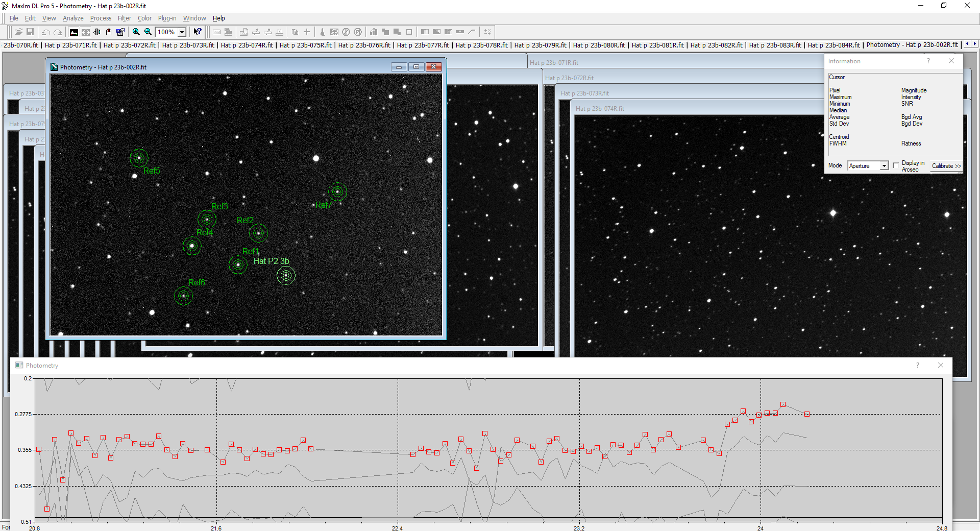The height and width of the screenshot is (531, 980).
Task: Enable the Display in Arcsec checkbox
Action: (x=896, y=165)
